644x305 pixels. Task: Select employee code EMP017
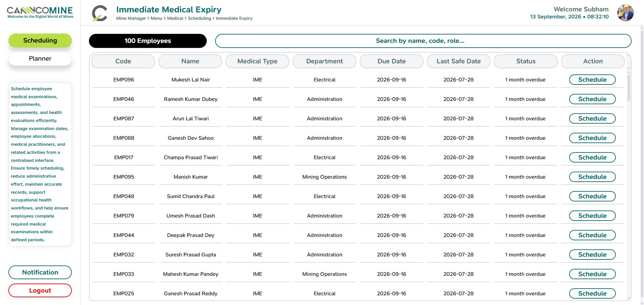[x=123, y=158]
